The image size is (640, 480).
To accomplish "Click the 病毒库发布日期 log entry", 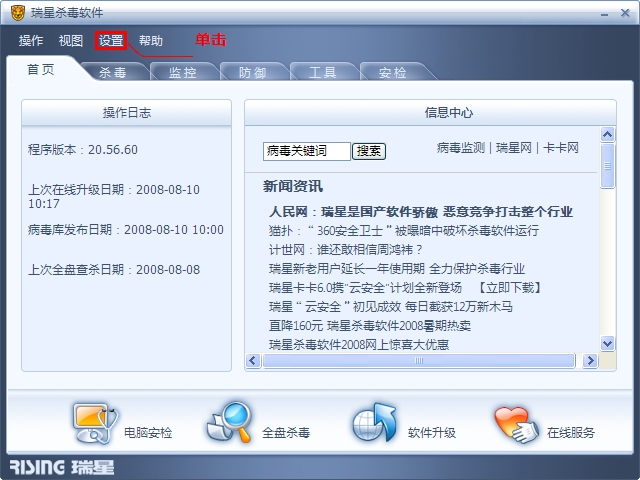I will (126, 229).
